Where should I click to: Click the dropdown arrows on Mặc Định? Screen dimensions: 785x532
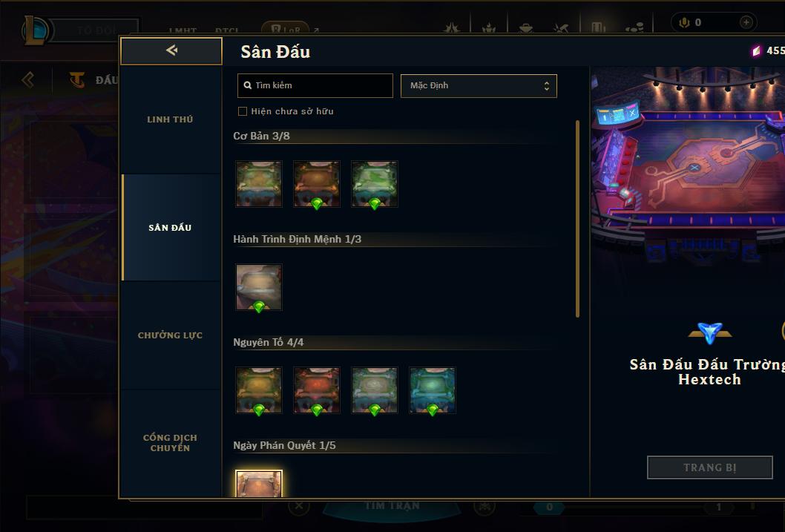point(547,85)
